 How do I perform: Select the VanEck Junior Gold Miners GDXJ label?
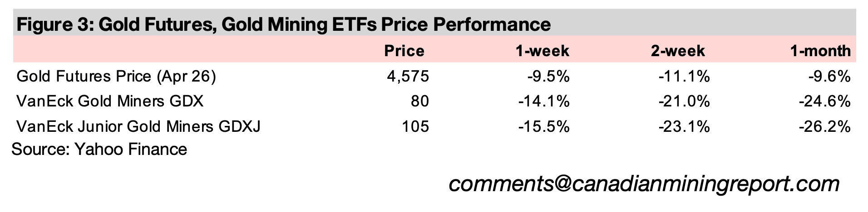point(138,126)
